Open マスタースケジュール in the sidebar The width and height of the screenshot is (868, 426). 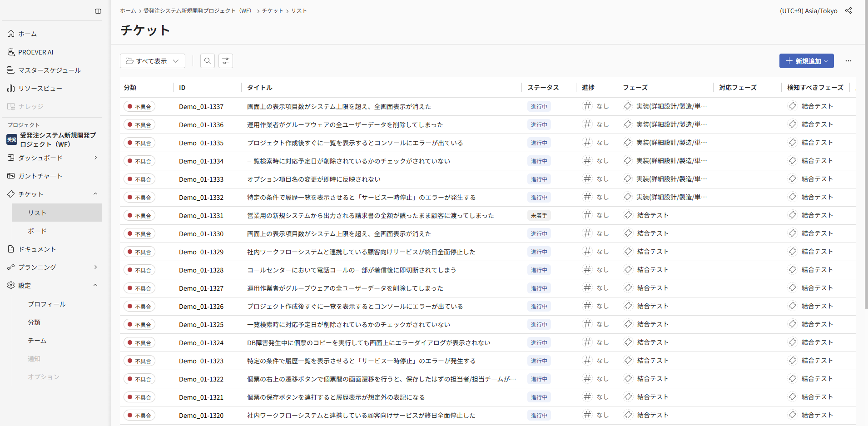click(x=49, y=70)
